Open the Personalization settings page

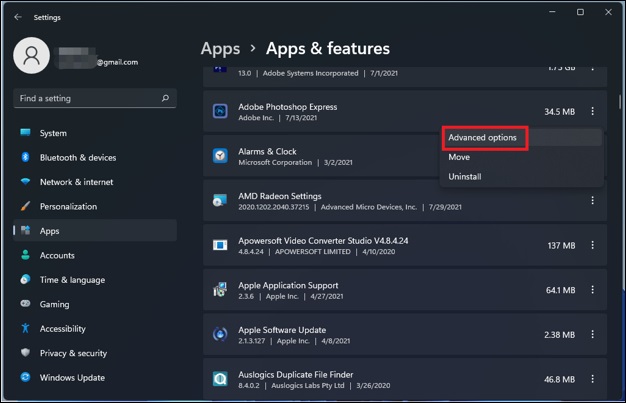pyautogui.click(x=95, y=206)
